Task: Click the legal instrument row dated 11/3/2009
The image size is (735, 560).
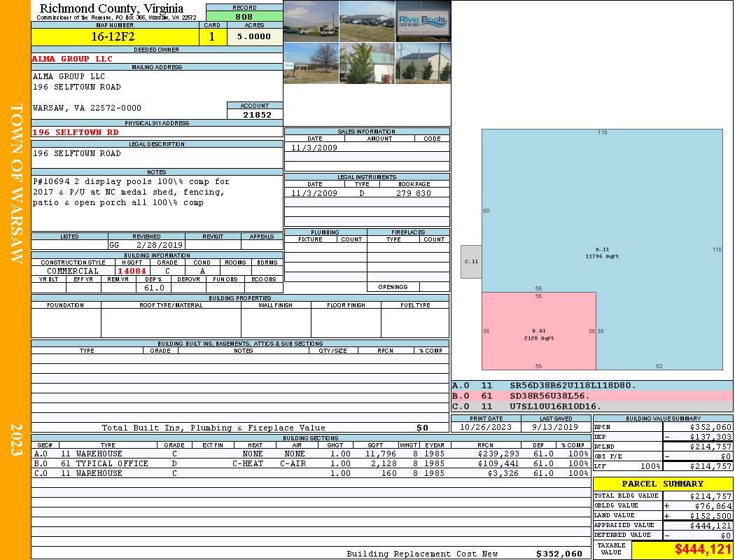Action: coord(367,192)
